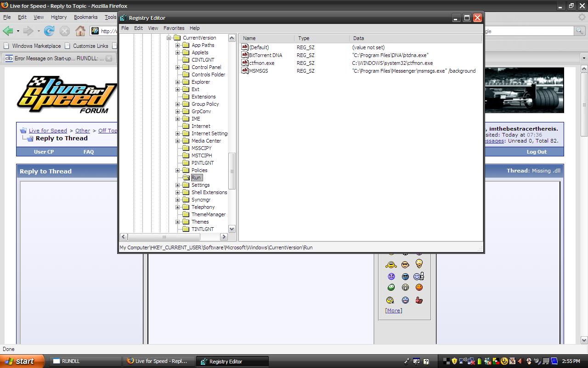Open the Windows Marketplace bookmark
This screenshot has height=368, width=588.
point(32,46)
